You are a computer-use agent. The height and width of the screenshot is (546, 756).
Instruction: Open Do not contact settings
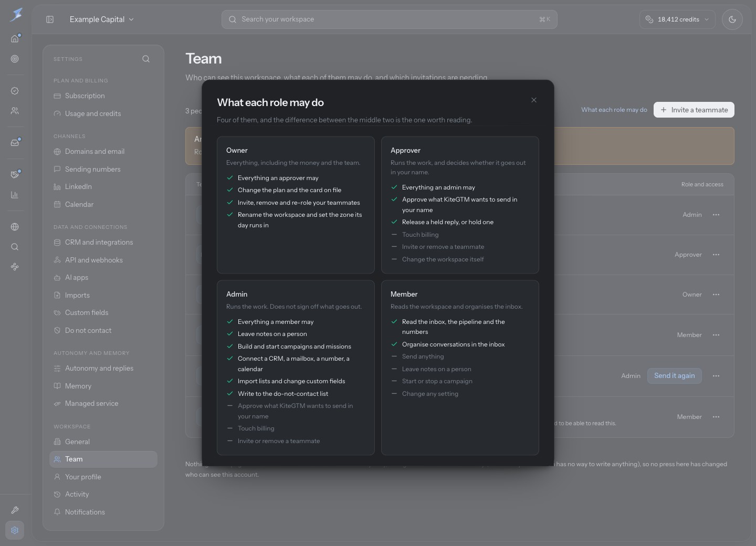coord(103,330)
